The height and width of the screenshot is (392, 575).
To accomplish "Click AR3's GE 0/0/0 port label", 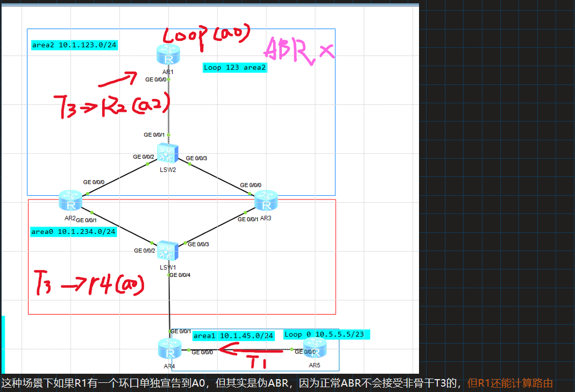I will pos(251,185).
